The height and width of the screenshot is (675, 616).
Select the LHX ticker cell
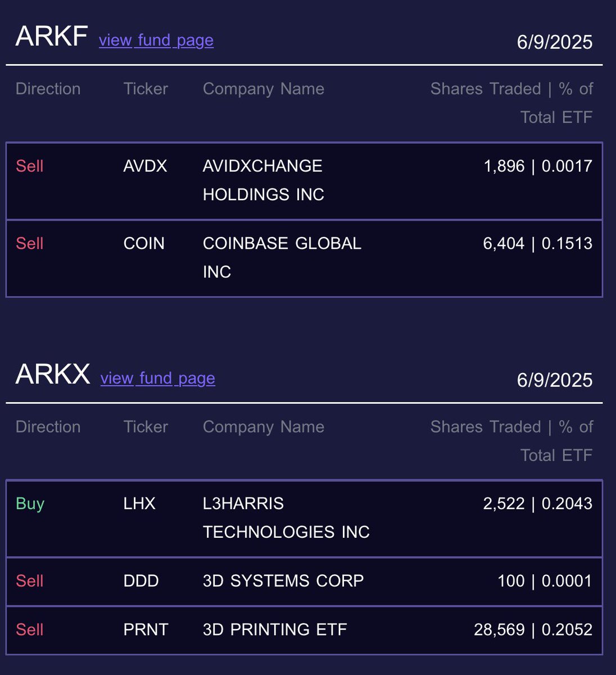click(139, 503)
